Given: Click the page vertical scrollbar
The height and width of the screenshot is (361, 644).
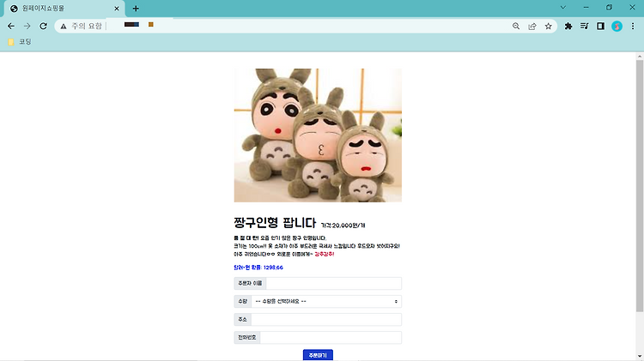Looking at the screenshot, I should click(x=640, y=185).
